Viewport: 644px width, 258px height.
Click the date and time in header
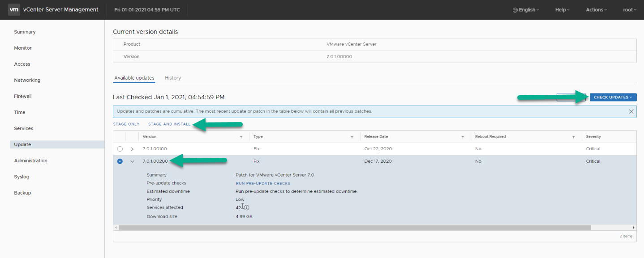pos(147,10)
